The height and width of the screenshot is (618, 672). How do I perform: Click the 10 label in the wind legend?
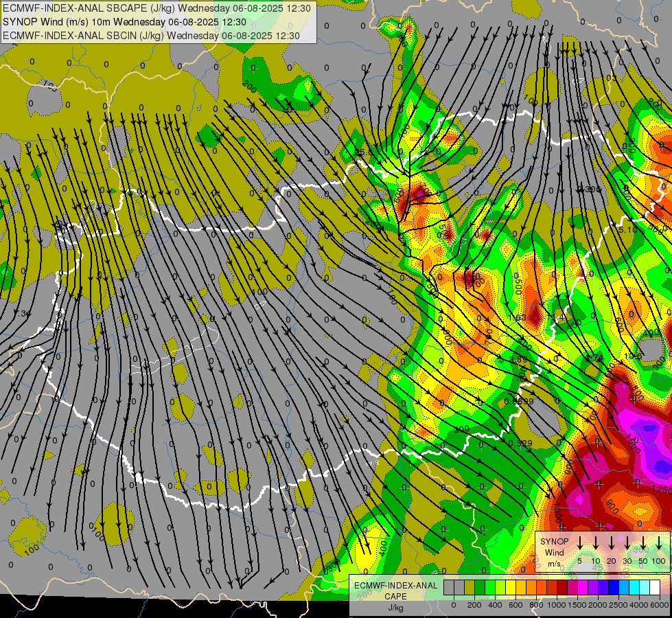596,561
